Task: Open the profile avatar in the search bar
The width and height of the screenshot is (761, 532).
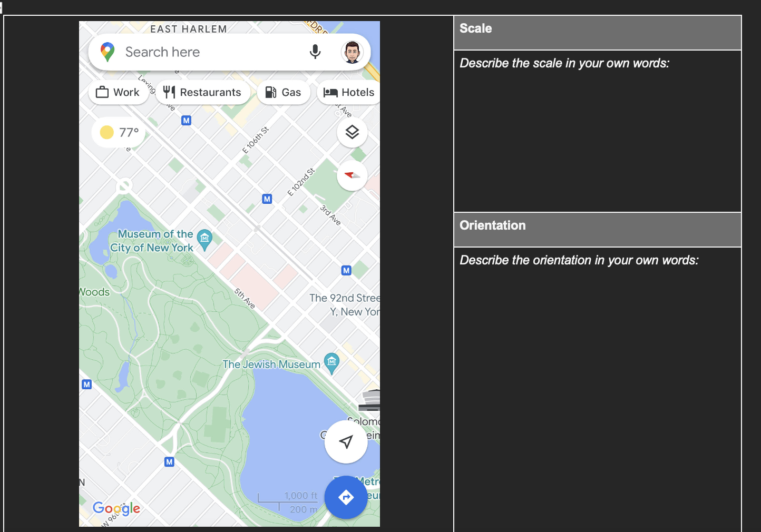Action: (x=352, y=52)
